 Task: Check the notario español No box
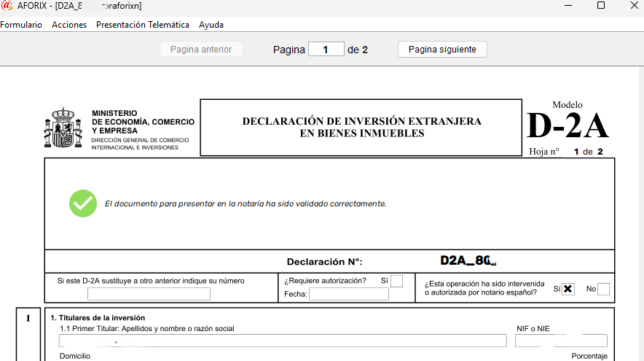click(x=603, y=289)
